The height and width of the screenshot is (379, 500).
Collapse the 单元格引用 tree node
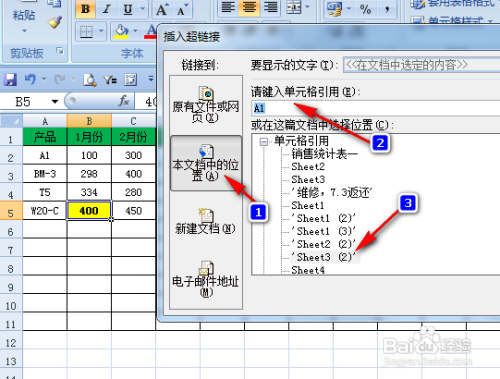tap(264, 142)
